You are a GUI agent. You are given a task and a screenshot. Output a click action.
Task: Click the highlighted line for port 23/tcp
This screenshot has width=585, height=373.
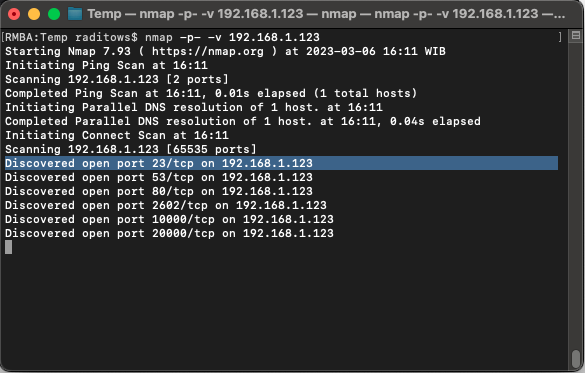pos(281,163)
